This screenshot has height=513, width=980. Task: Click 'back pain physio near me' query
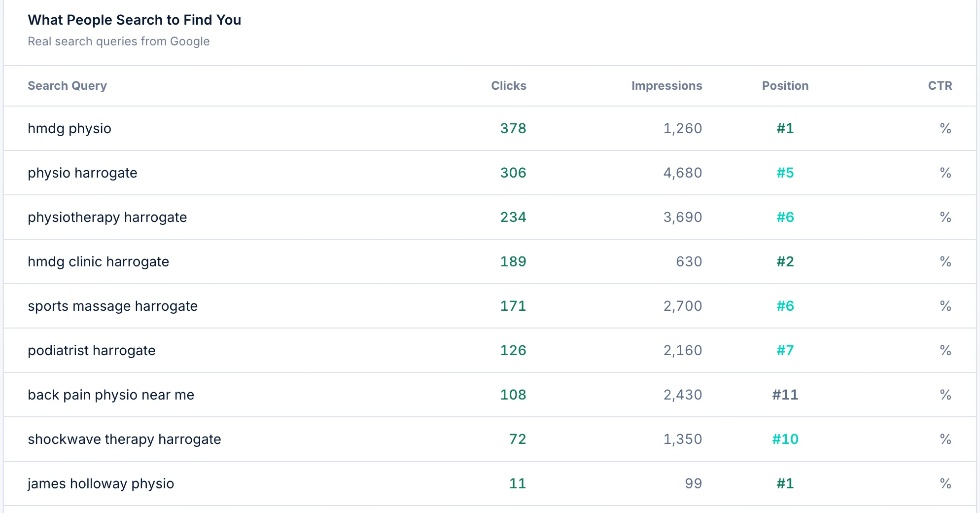(x=111, y=395)
